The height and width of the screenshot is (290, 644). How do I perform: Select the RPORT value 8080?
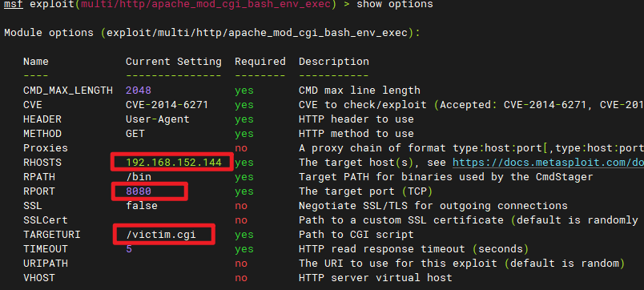pos(139,191)
